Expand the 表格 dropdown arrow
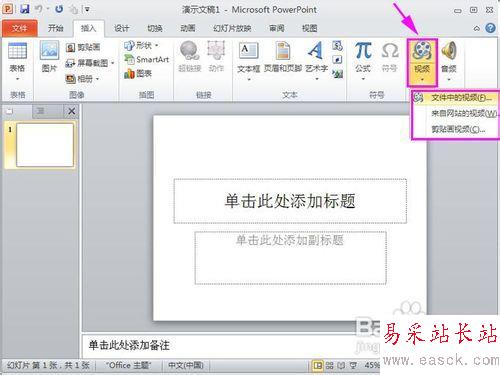The width and height of the screenshot is (500, 375). (x=17, y=79)
